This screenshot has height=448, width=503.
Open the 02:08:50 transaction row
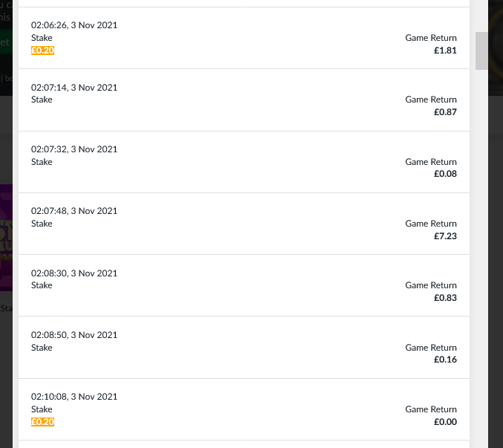pos(244,347)
